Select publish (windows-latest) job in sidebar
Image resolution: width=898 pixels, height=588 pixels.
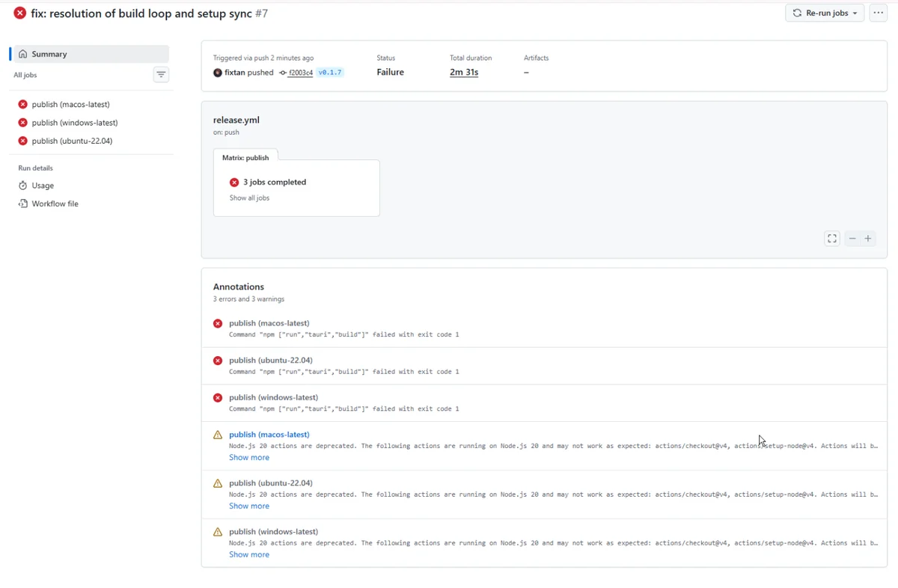(x=75, y=123)
